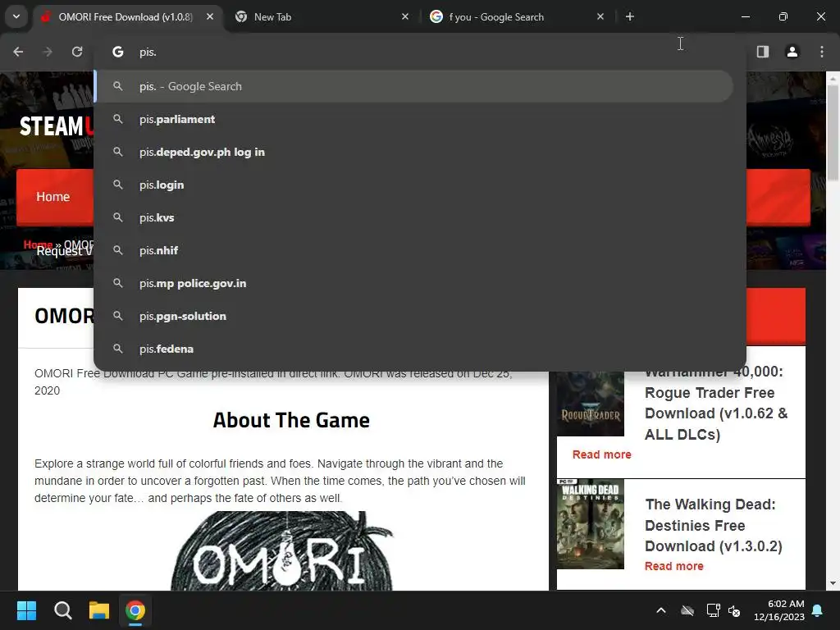This screenshot has width=840, height=630.
Task: Click the Google icon in address bar
Action: pyautogui.click(x=118, y=52)
